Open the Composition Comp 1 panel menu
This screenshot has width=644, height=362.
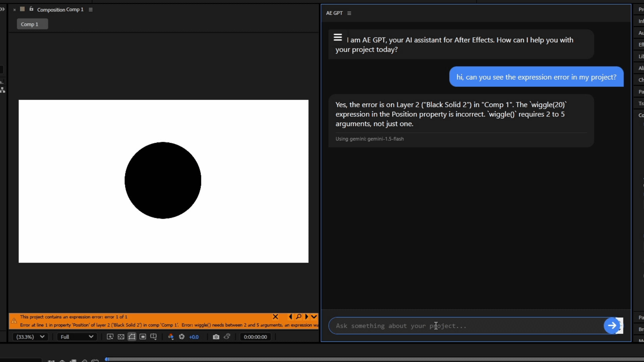click(91, 10)
